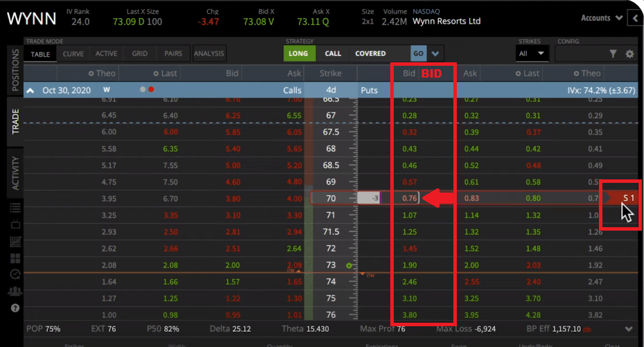The width and height of the screenshot is (644, 347).
Task: Open the people follow icon in sidebar
Action: [15, 291]
